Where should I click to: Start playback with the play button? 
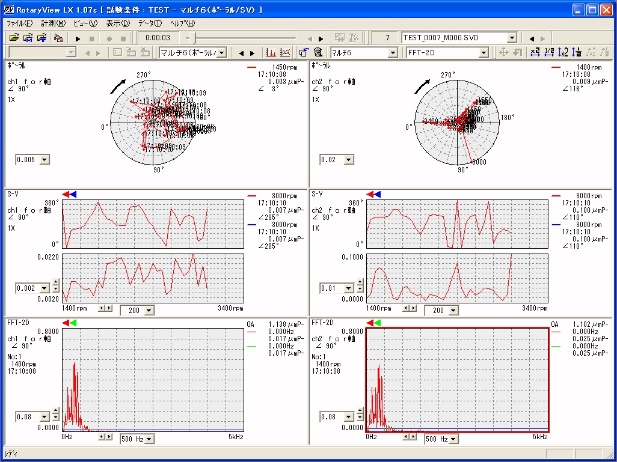(78, 39)
